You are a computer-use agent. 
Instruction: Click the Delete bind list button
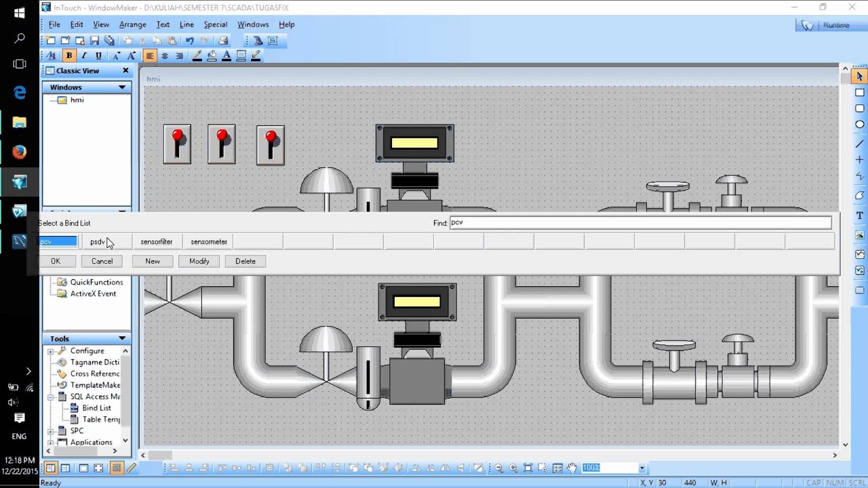click(x=245, y=261)
